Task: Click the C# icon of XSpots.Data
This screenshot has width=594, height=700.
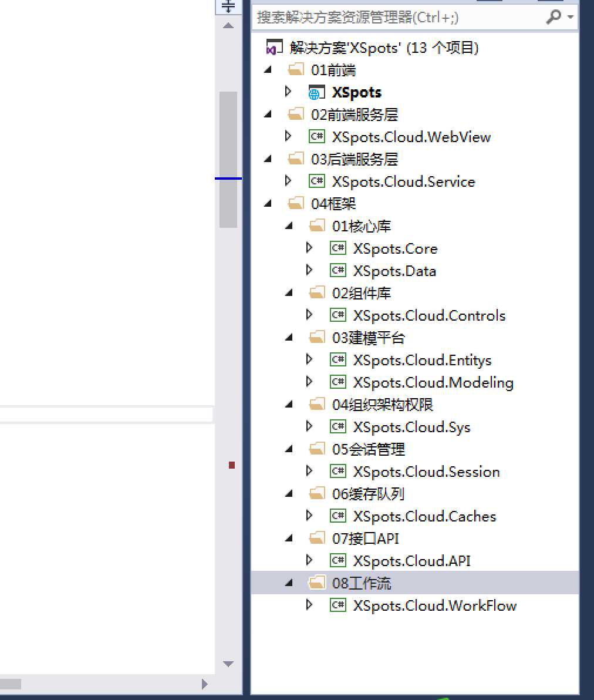Action: coord(338,271)
